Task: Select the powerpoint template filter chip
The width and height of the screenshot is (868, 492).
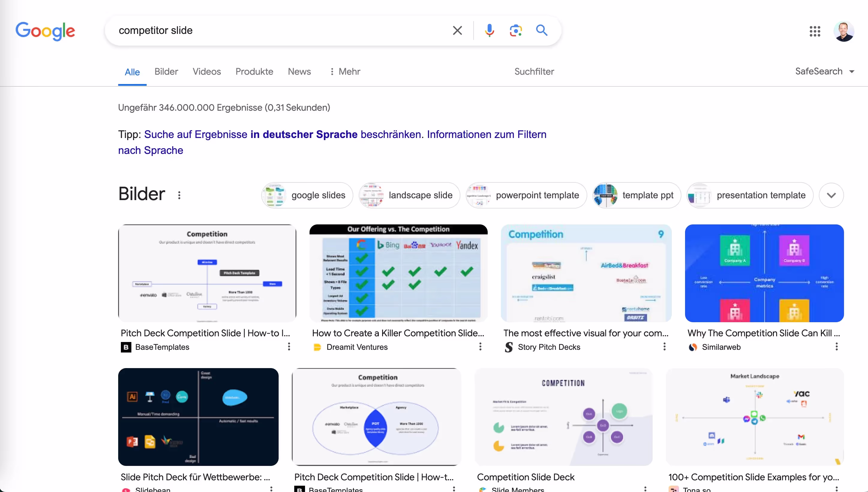Action: 526,195
